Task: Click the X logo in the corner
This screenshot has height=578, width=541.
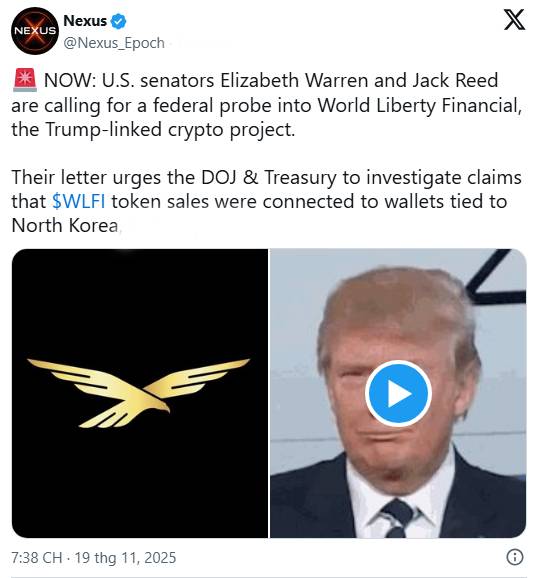Action: coord(514,20)
